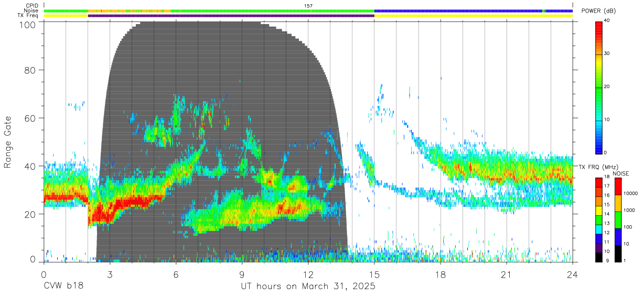Click the POWER (dB) legend title
This screenshot has width=644, height=297.
[x=598, y=11]
